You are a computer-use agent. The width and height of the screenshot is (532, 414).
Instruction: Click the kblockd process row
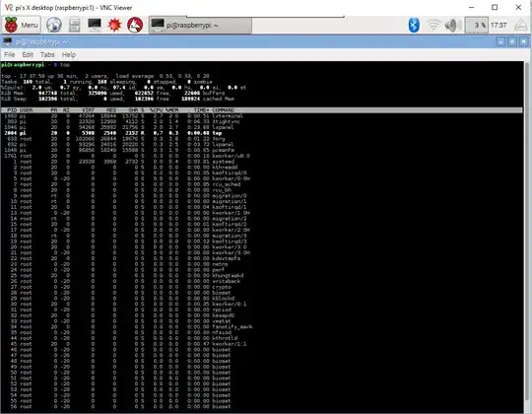point(261,299)
